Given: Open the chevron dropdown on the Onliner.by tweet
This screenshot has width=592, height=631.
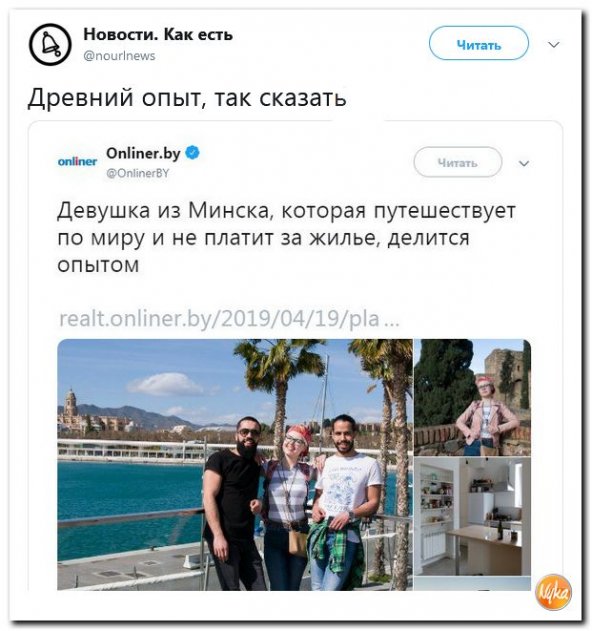Looking at the screenshot, I should click(x=524, y=163).
